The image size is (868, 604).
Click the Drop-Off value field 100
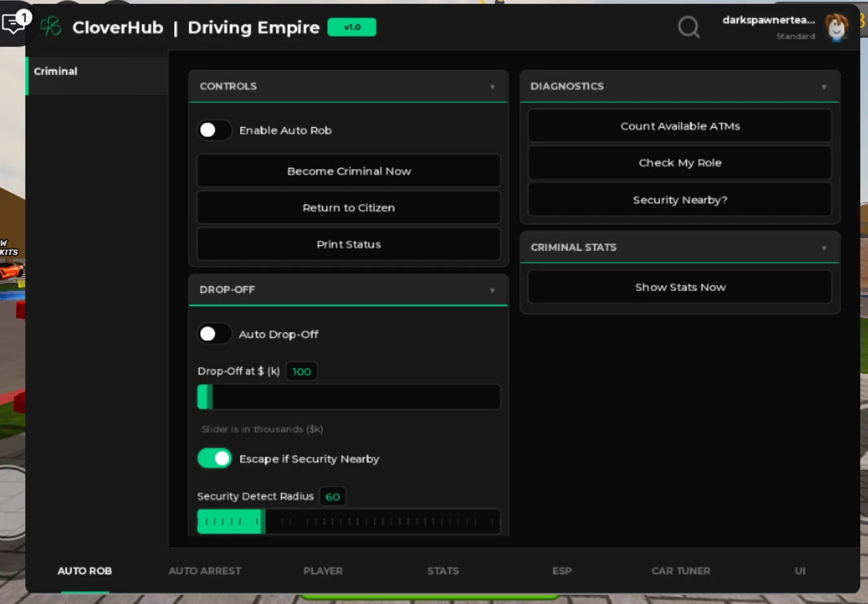[x=301, y=371]
